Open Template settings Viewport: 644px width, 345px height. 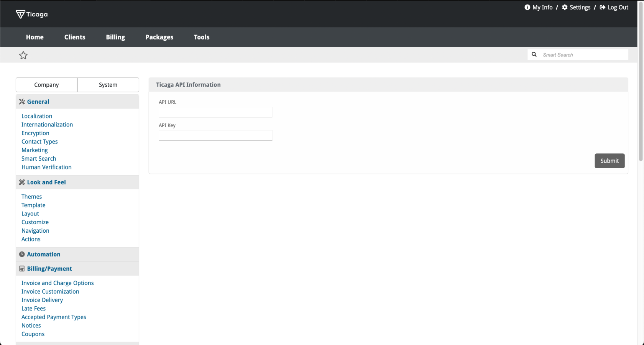(33, 205)
